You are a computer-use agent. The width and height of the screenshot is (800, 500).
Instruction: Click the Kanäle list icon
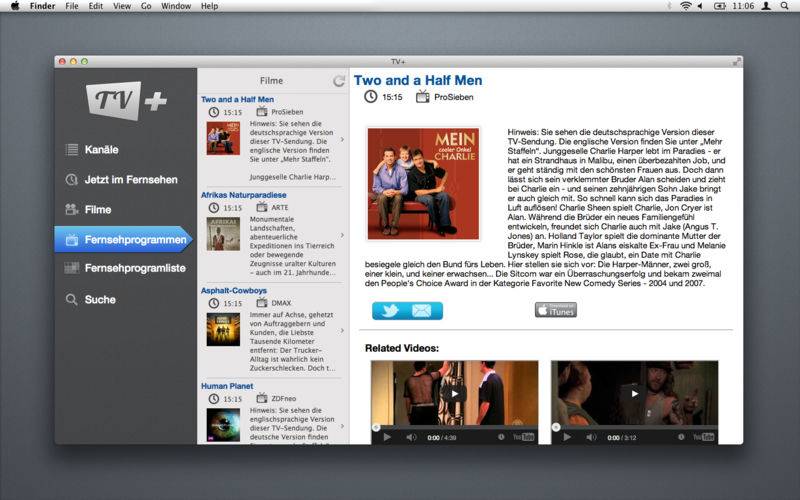(72, 149)
